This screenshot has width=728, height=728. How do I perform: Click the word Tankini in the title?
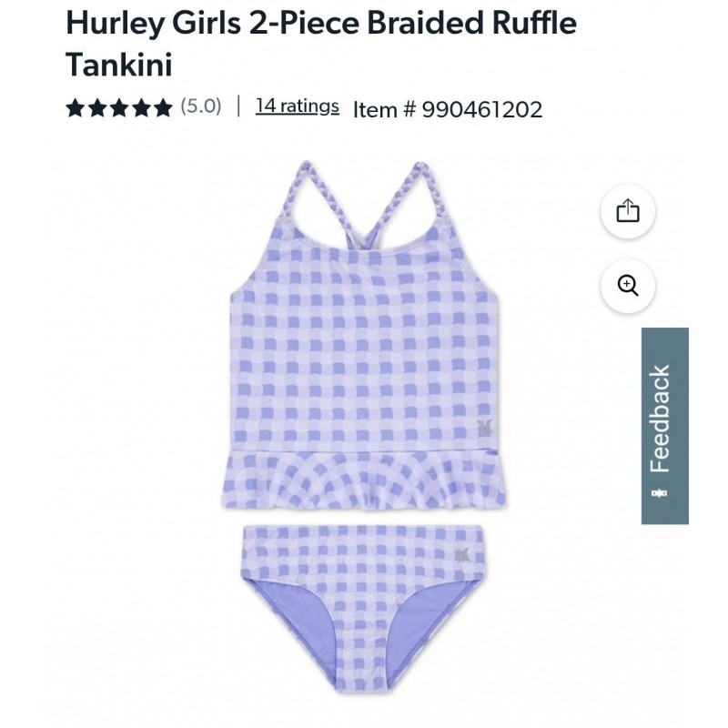click(x=119, y=64)
